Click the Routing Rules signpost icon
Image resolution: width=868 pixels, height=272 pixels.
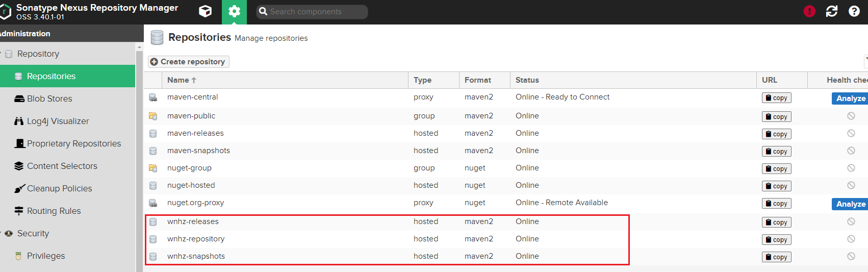pos(19,211)
